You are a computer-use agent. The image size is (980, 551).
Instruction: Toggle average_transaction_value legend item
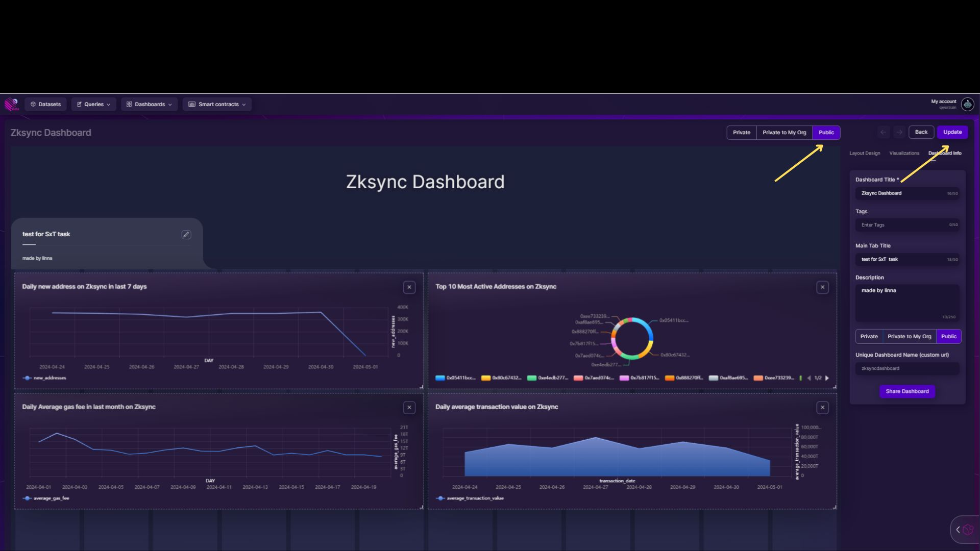point(470,498)
